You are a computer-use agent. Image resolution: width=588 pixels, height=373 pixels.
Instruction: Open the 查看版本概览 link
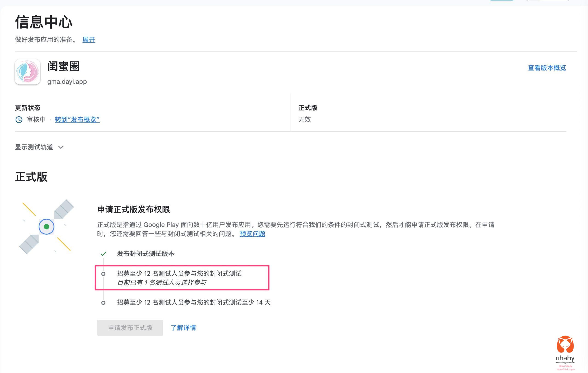[x=547, y=68]
